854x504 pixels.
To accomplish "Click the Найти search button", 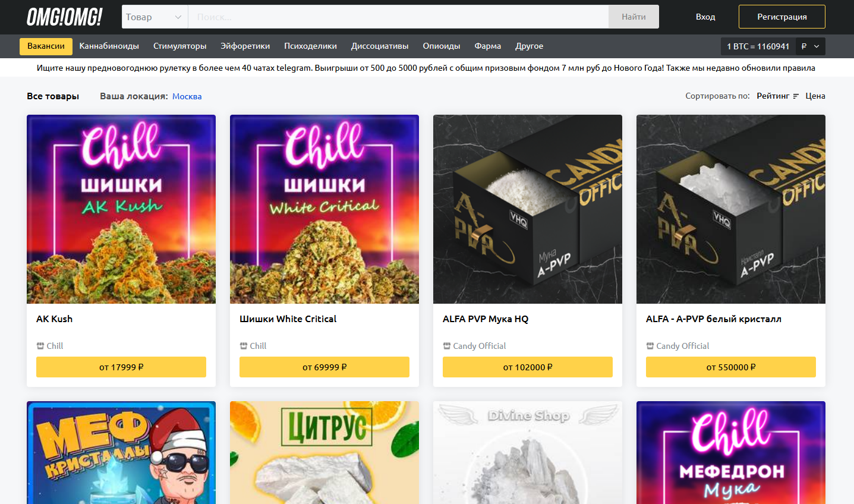I will [x=634, y=17].
